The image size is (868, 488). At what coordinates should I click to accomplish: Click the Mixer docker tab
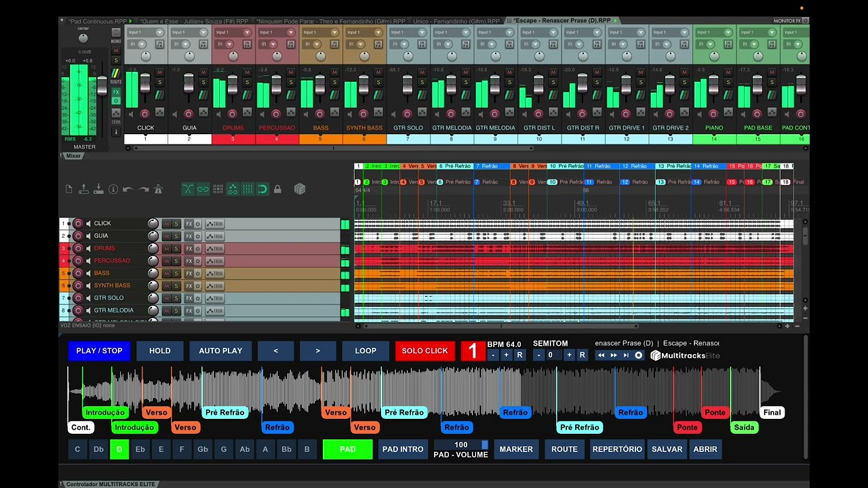coord(73,156)
